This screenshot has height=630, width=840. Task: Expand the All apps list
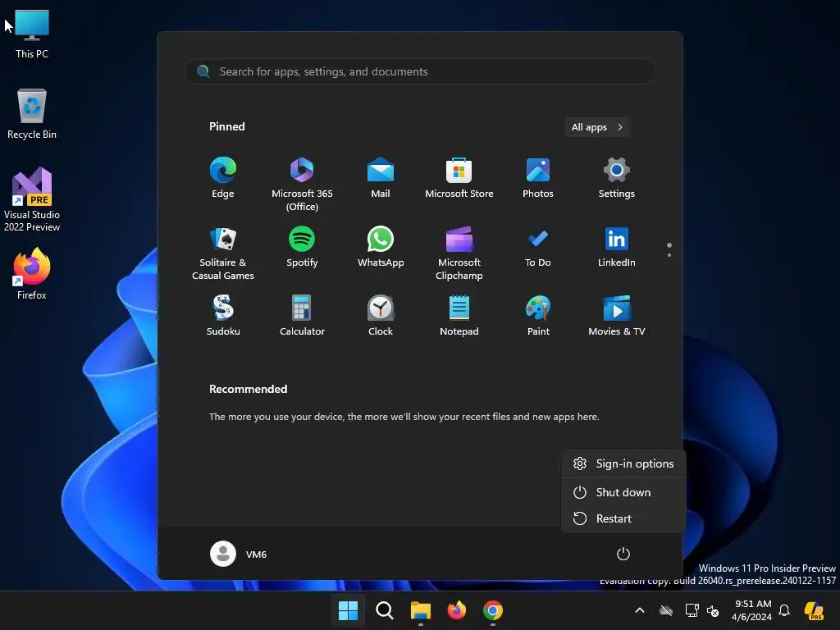(597, 127)
